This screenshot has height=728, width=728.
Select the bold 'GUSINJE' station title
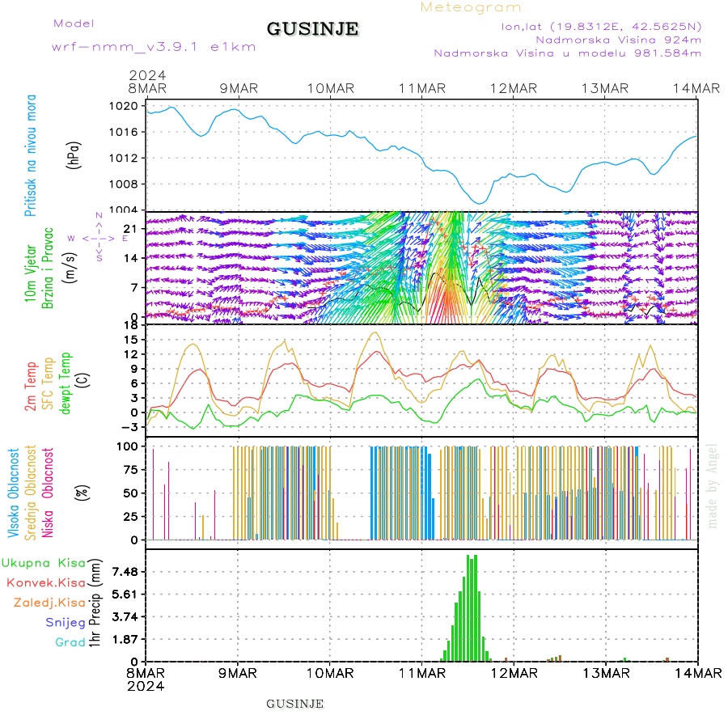(312, 29)
